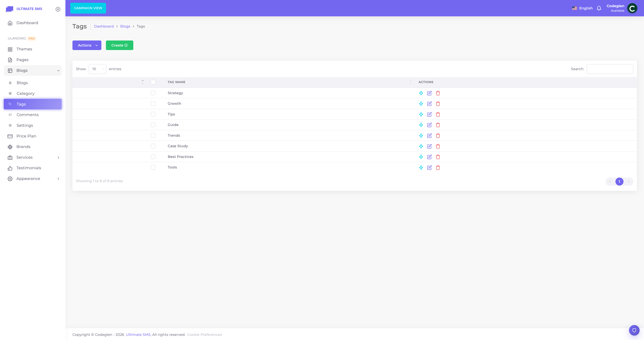
Task: Click the sidebar collapse circle icon
Action: pyautogui.click(x=58, y=9)
